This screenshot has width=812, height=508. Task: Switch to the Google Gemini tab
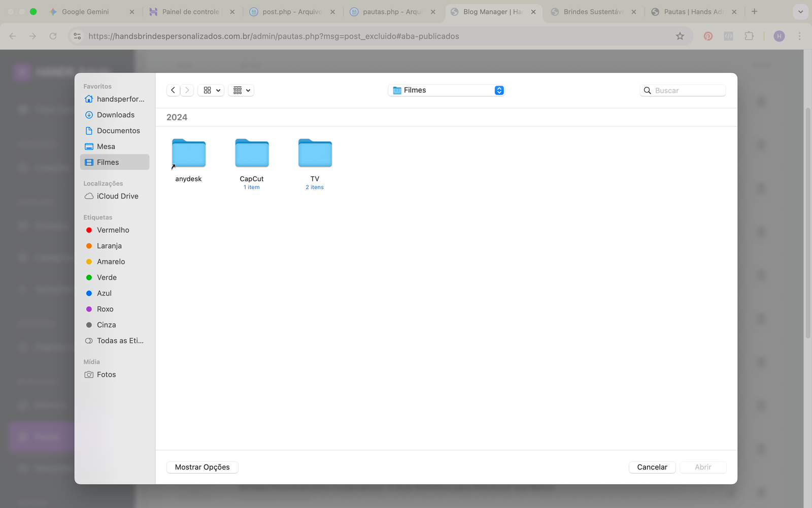pyautogui.click(x=85, y=12)
